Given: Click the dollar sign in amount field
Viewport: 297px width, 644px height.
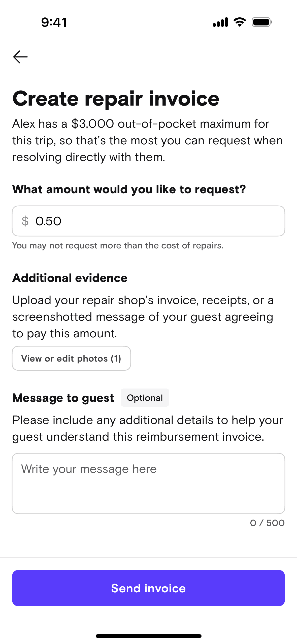Looking at the screenshot, I should point(25,221).
